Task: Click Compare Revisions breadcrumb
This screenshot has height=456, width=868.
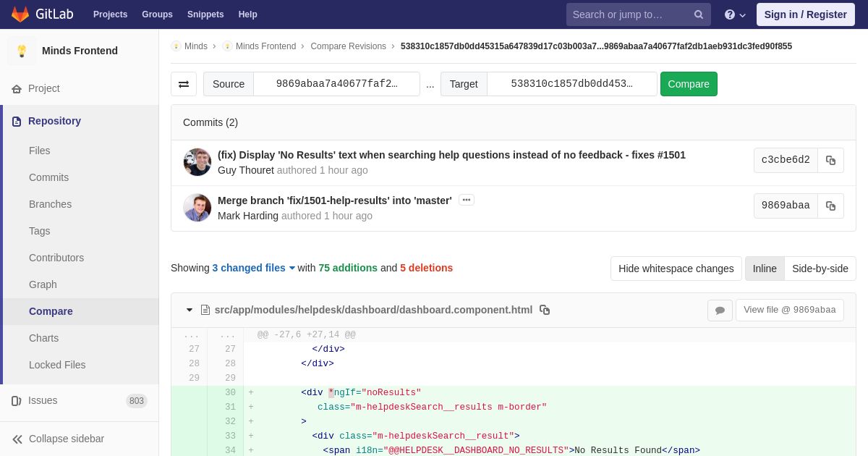Action: click(348, 46)
